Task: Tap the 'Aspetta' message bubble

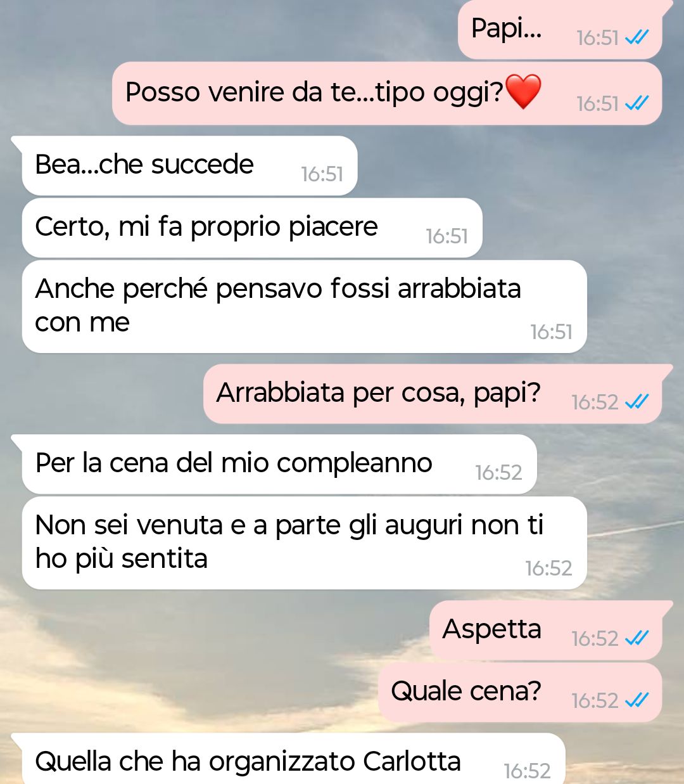Action: [x=546, y=630]
